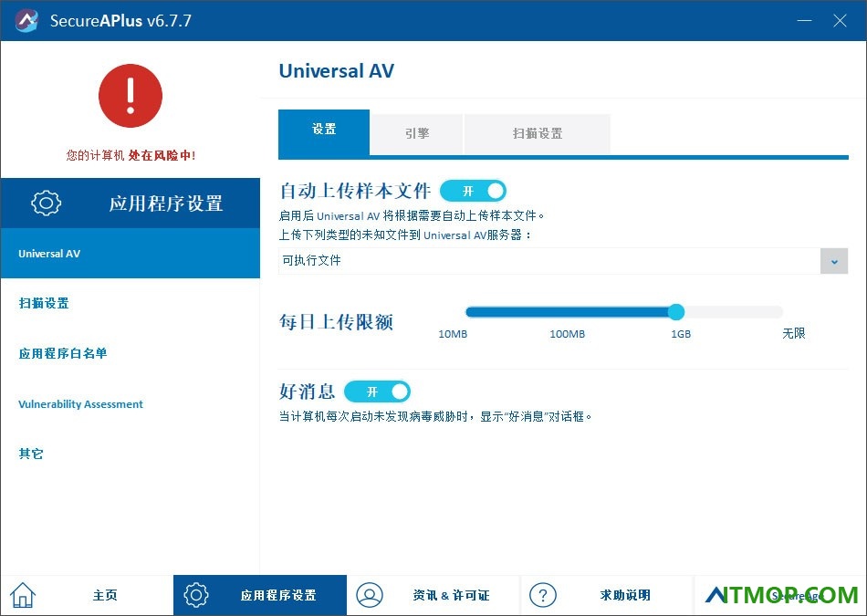The image size is (867, 616).
Task: Click the user profile icon in bottom bar
Action: [370, 595]
